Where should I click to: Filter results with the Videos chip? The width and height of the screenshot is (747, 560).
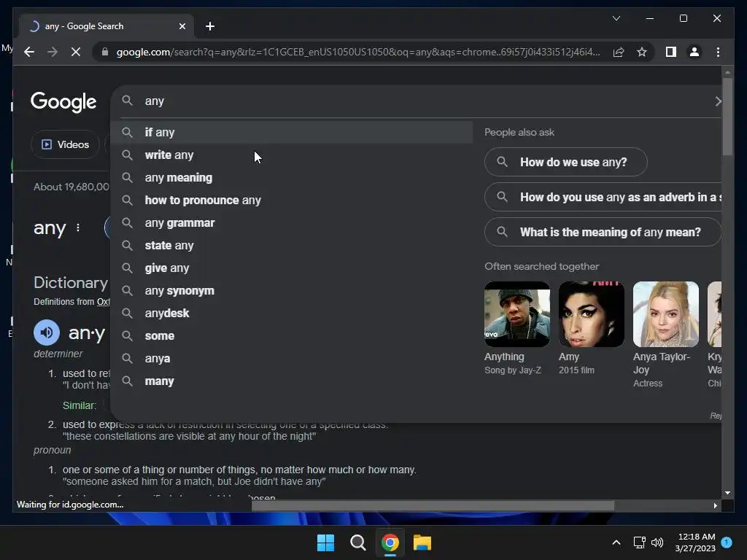pos(65,144)
